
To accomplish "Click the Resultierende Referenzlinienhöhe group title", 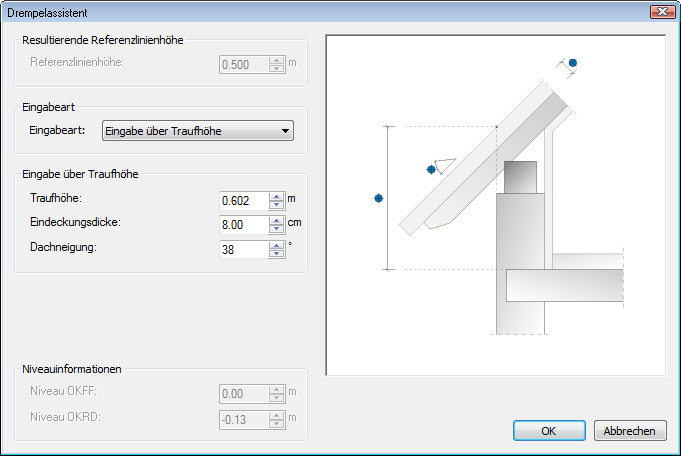I will click(x=103, y=40).
